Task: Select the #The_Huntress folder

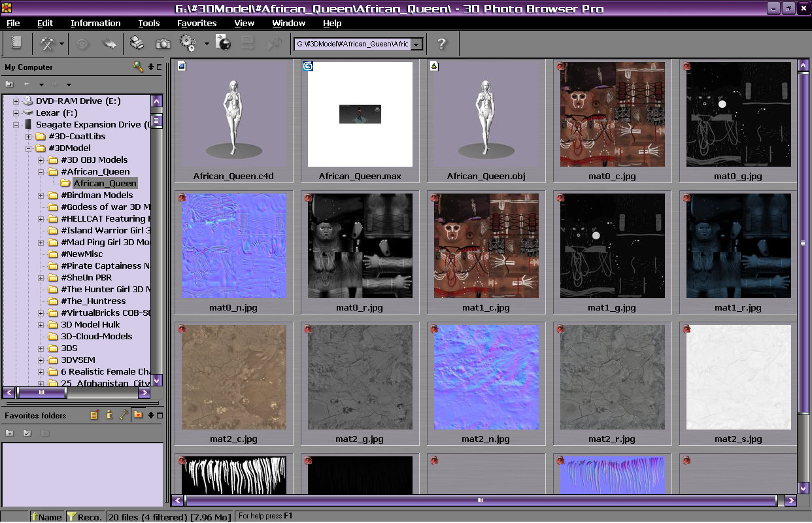Action: tap(93, 301)
